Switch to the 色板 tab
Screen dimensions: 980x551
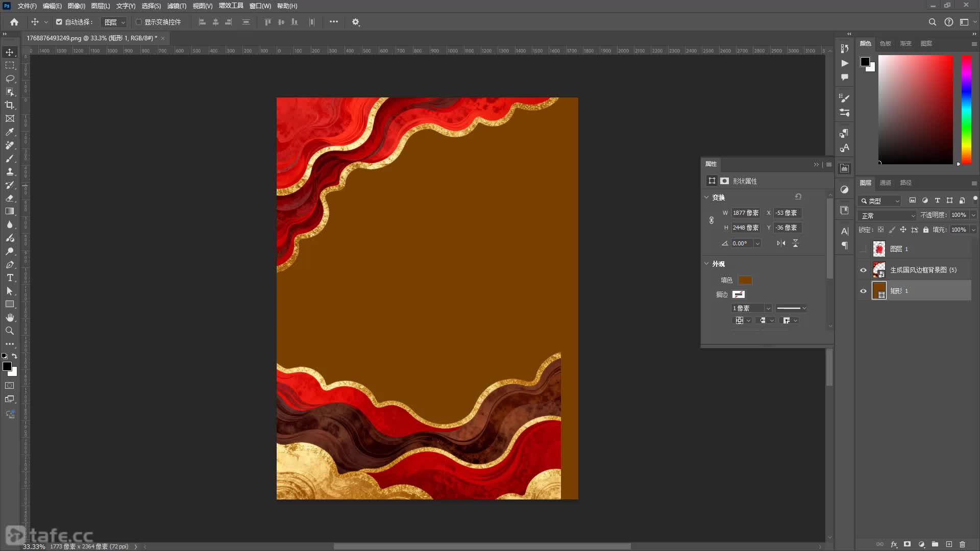(886, 43)
